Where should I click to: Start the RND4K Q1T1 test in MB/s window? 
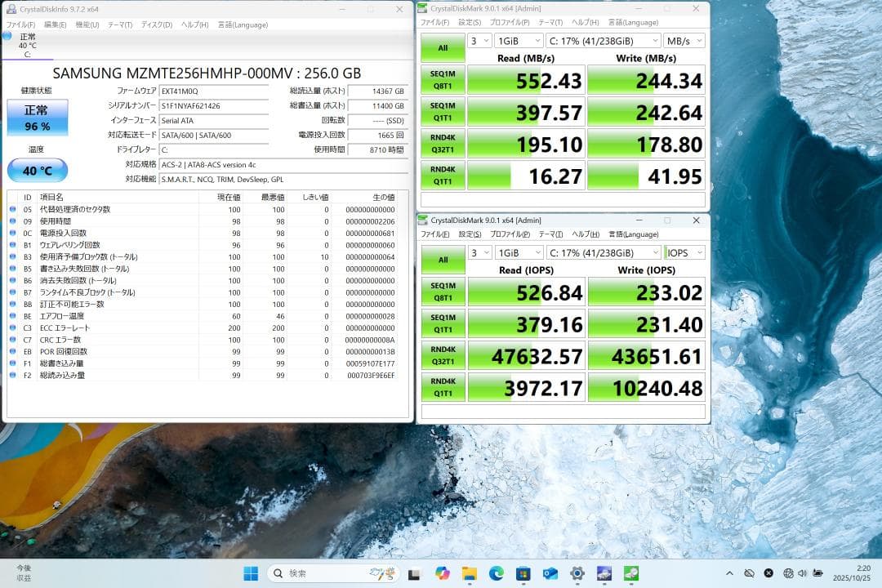coord(442,175)
